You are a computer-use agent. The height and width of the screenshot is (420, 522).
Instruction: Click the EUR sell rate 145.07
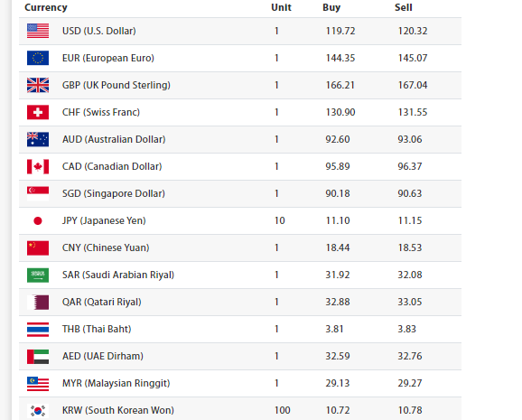click(x=413, y=58)
